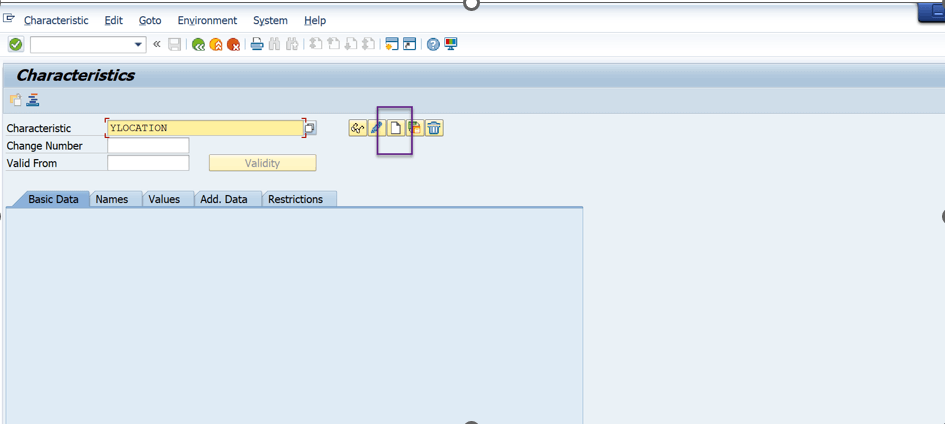Click the Create New Session icon

[392, 44]
